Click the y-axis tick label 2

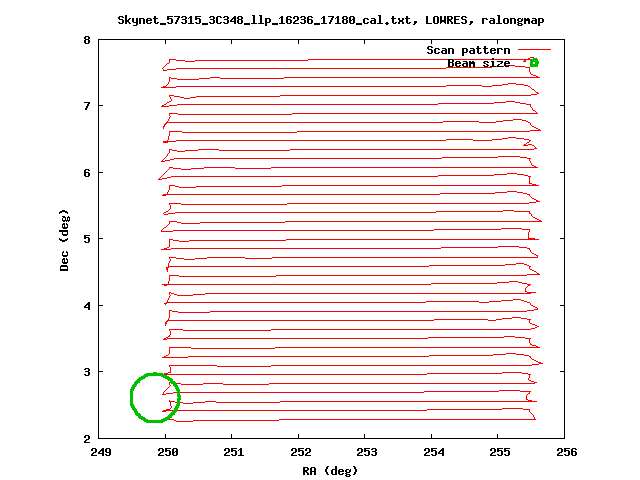(87, 439)
